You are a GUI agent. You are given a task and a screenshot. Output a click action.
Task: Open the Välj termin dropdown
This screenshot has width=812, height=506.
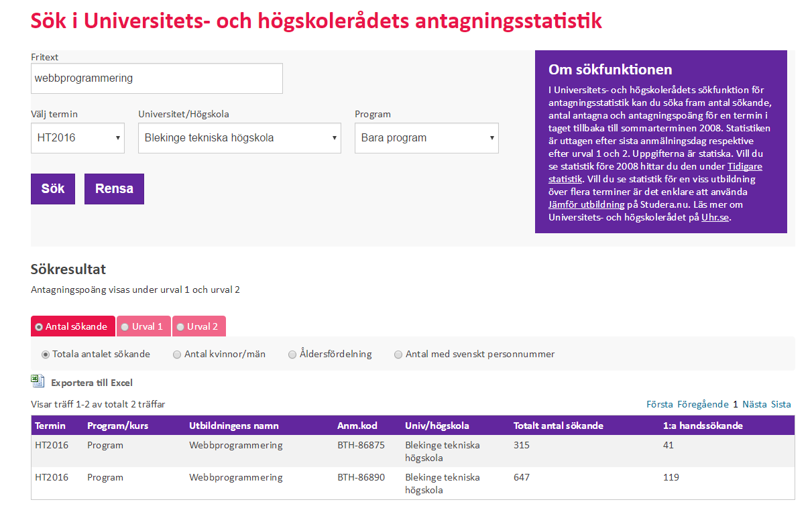[78, 138]
